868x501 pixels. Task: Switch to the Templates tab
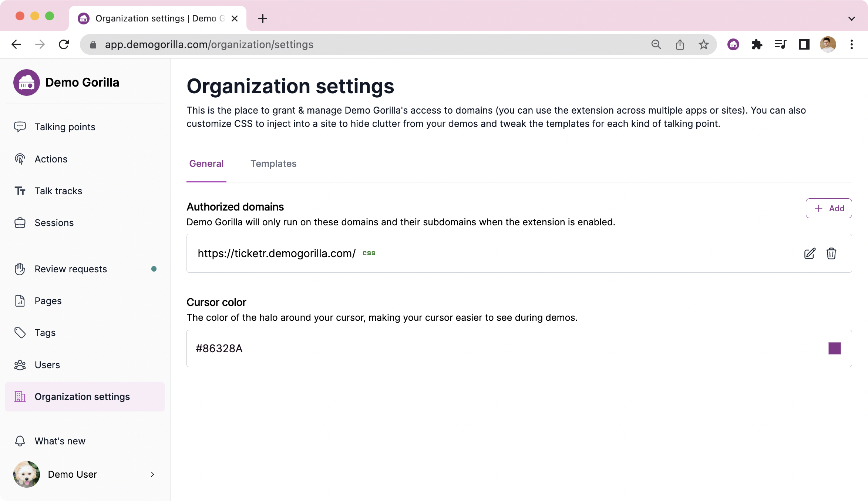273,164
